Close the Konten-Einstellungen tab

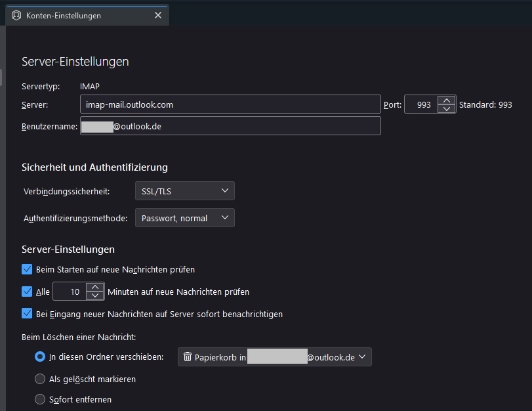(157, 15)
